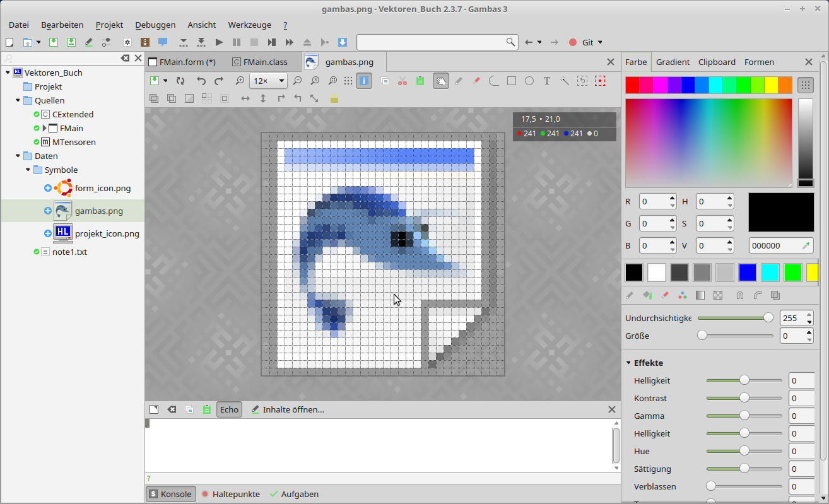The image size is (829, 504).
Task: Click the undo arrow in image toolbar
Action: [201, 81]
